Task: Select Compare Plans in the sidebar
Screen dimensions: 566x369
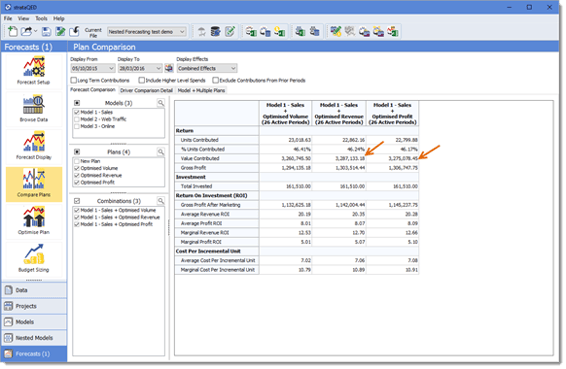Action: click(34, 183)
